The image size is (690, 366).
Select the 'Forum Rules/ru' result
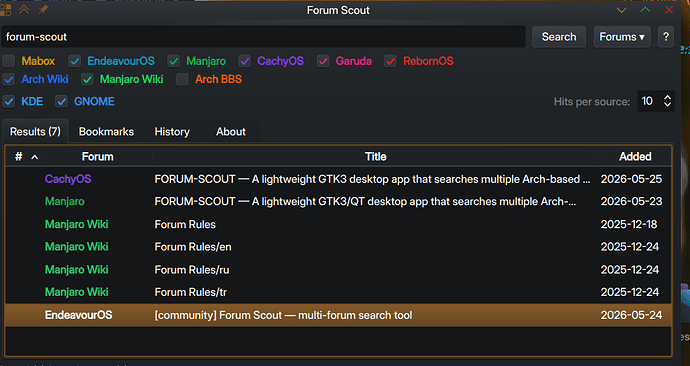[338, 270]
